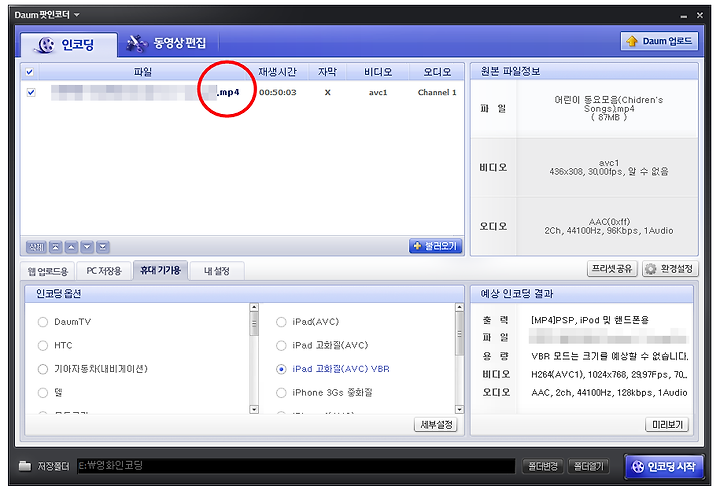Click the 삭제 delete button under file list
This screenshot has width=720, height=490.
(36, 247)
